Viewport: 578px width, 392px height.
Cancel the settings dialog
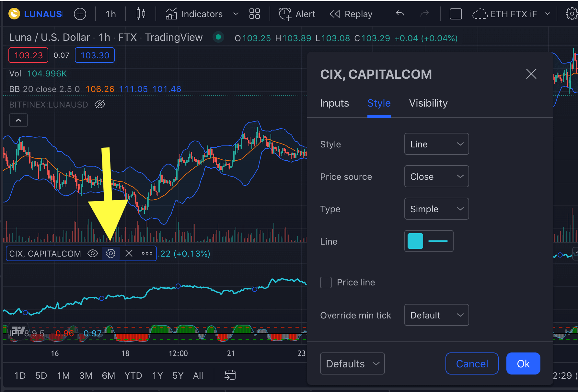(x=472, y=363)
